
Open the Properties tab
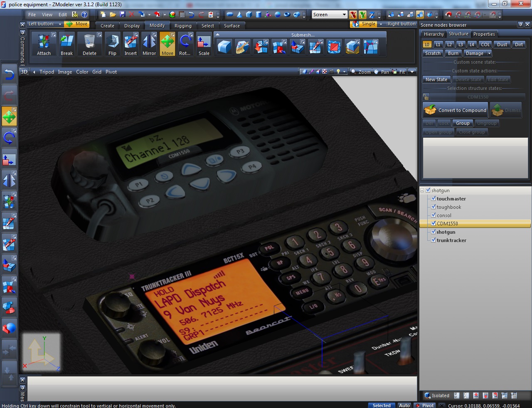tap(484, 34)
